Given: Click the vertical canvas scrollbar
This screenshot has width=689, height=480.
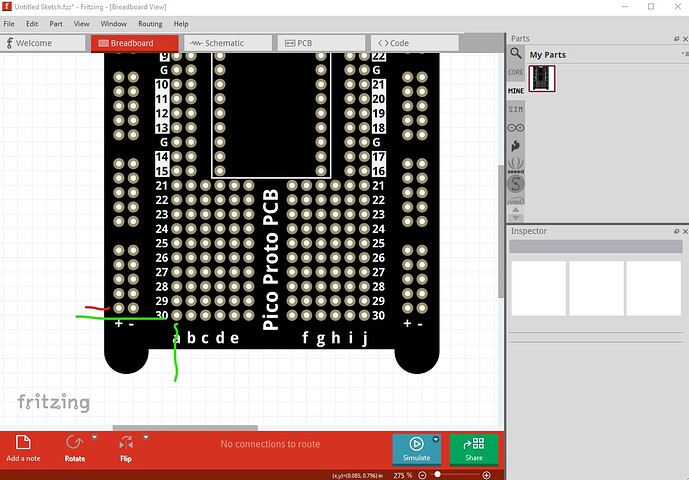Looking at the screenshot, I should tap(501, 231).
